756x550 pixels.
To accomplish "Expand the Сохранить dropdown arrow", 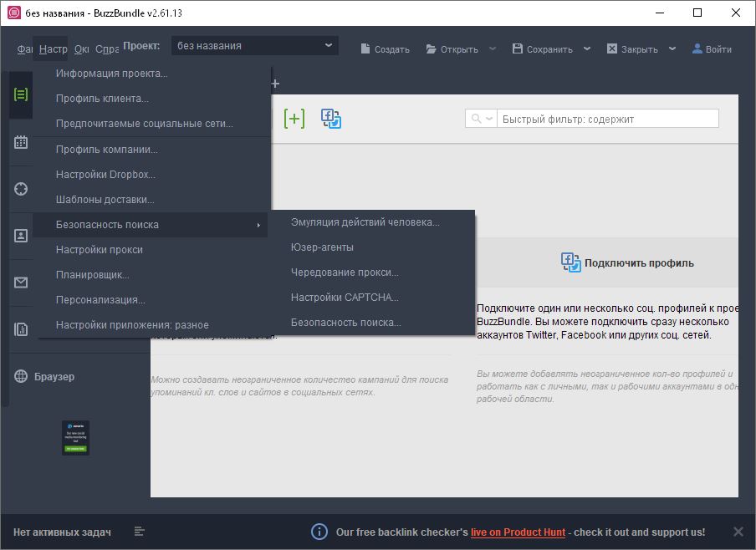I will (x=587, y=48).
